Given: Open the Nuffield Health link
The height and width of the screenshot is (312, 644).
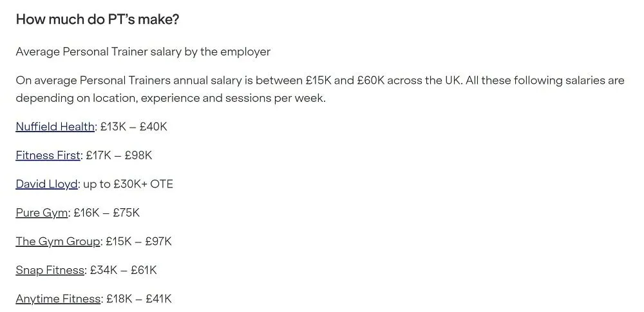Looking at the screenshot, I should pyautogui.click(x=55, y=126).
